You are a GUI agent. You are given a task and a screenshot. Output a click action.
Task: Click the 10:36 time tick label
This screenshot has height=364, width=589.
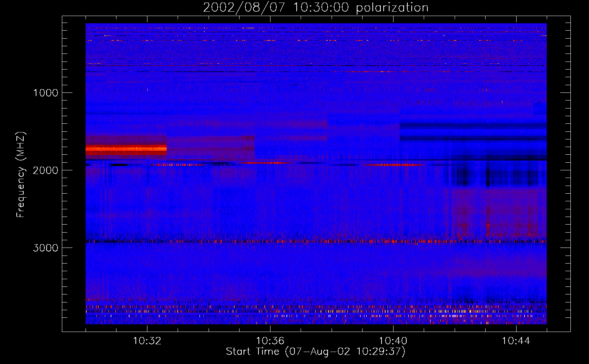point(270,341)
